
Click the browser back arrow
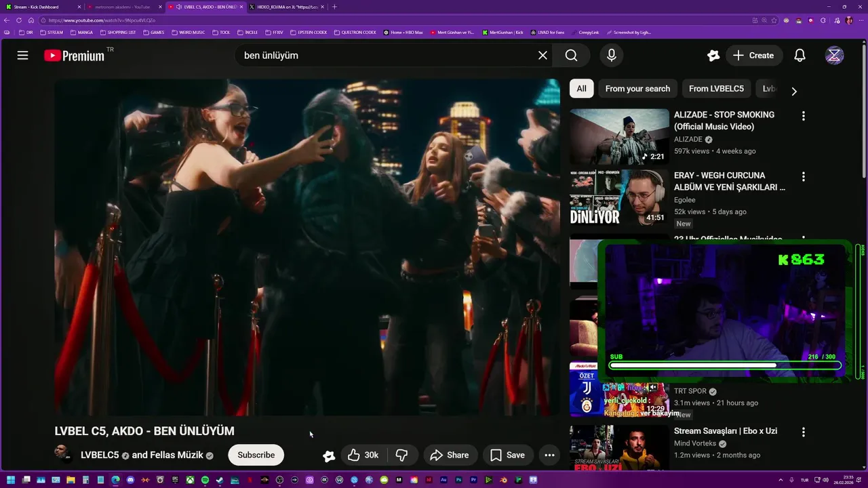pyautogui.click(x=7, y=20)
